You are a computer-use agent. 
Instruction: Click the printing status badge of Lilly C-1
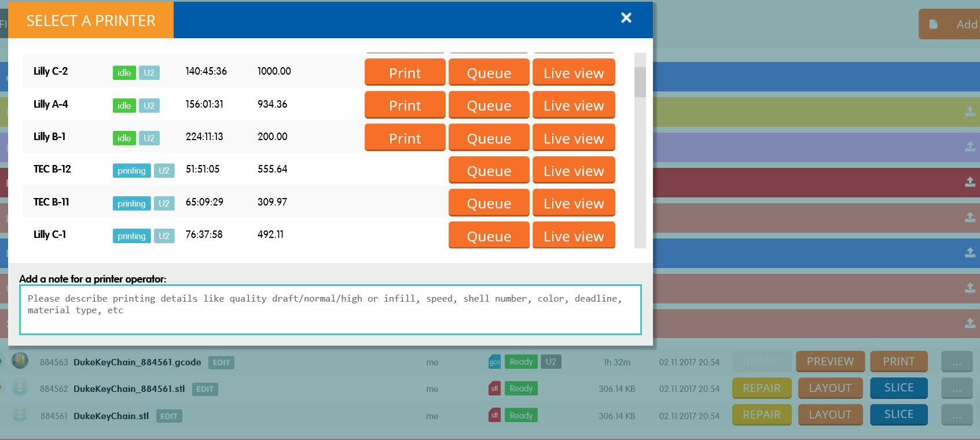(131, 236)
